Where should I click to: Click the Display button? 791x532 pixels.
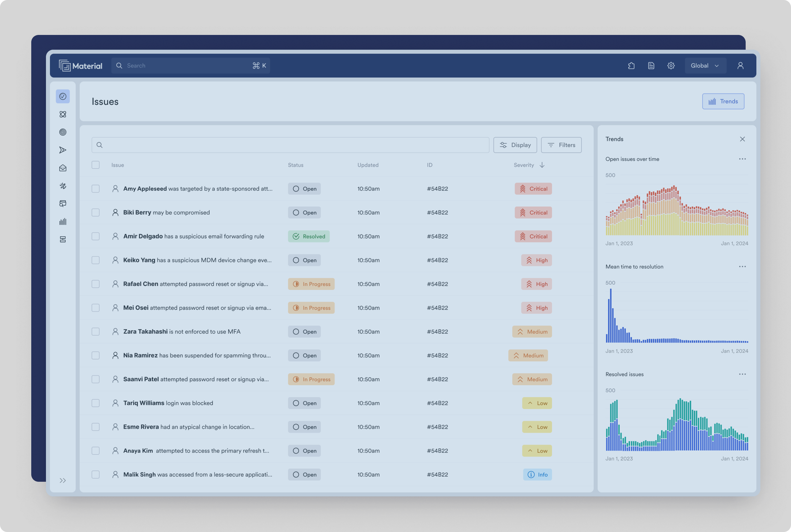pos(515,145)
